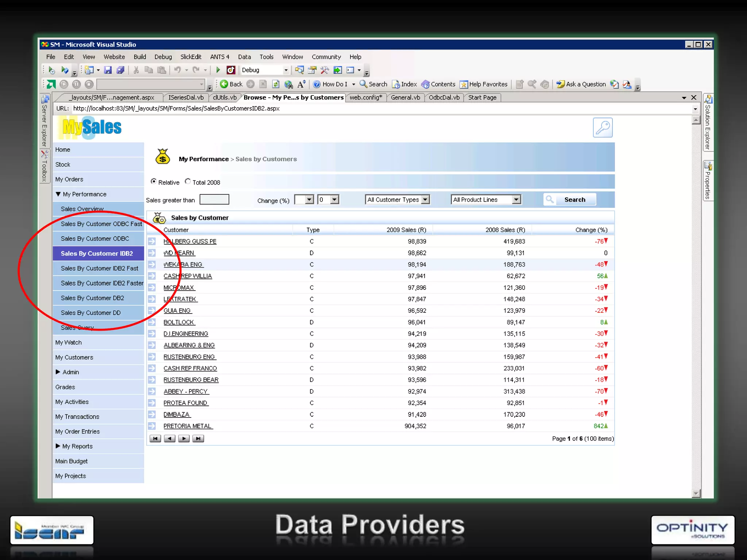Go to last page of results
Viewport: 747px width, 560px height.
click(198, 439)
